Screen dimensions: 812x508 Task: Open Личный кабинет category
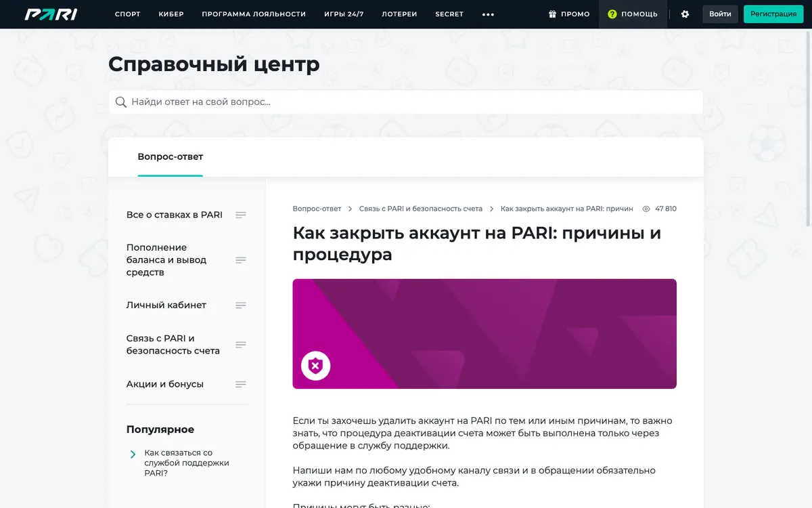pyautogui.click(x=166, y=305)
